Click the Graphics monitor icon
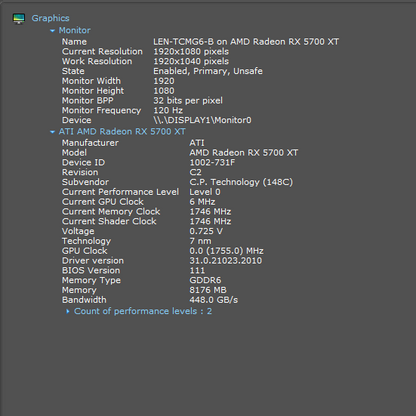 [x=19, y=19]
